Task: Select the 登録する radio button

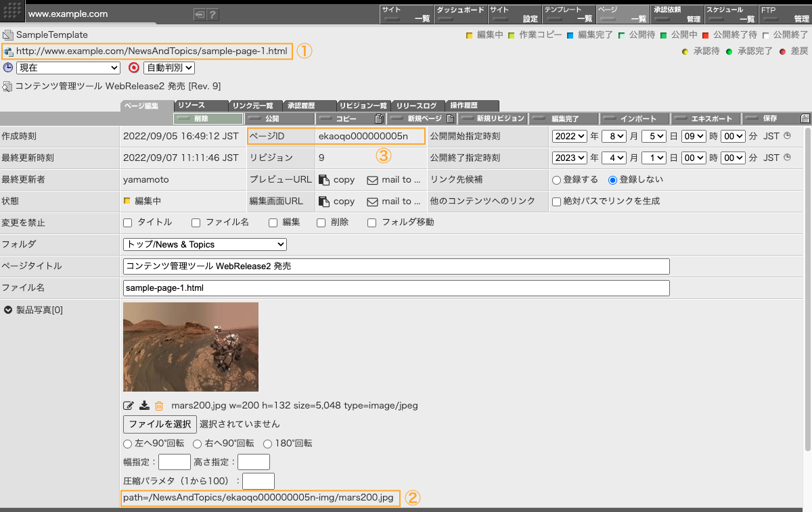Action: point(557,180)
